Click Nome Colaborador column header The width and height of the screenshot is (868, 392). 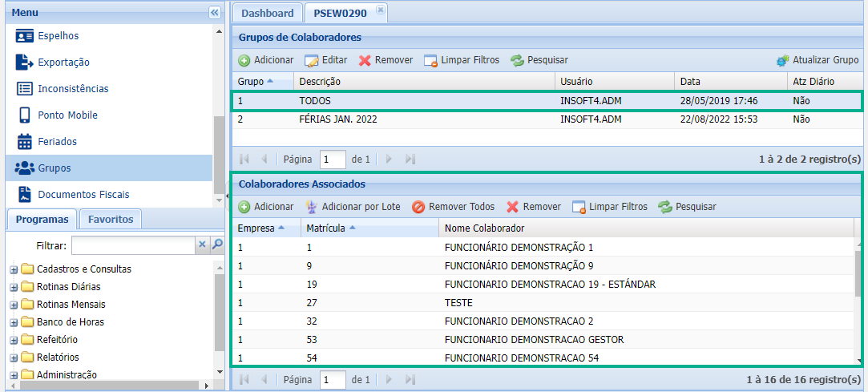tap(647, 228)
